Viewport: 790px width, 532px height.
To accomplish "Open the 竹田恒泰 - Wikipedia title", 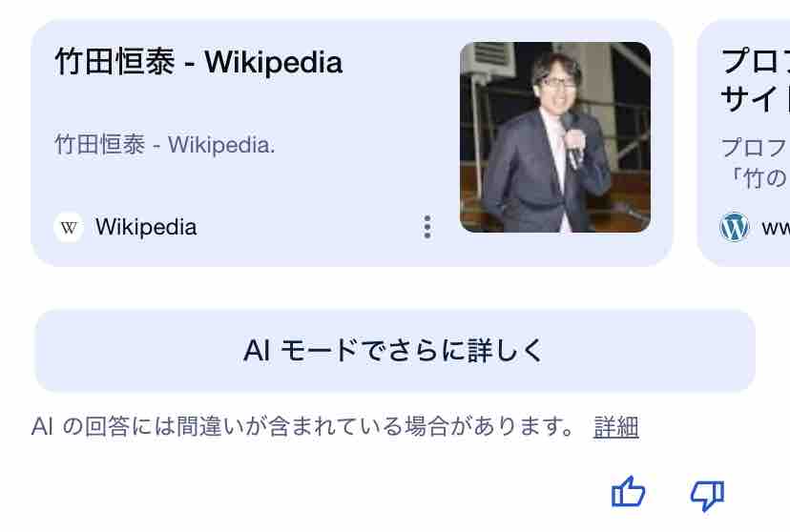I will click(198, 62).
